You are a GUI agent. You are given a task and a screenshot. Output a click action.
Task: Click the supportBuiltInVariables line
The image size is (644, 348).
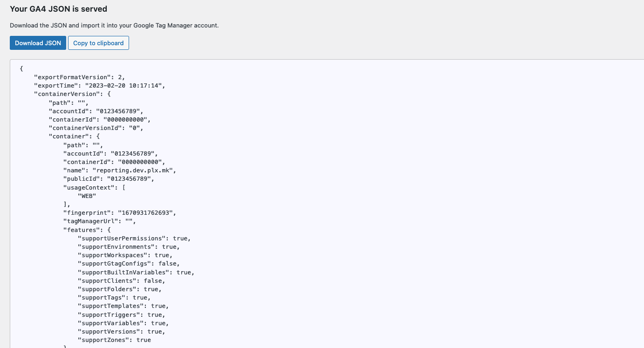[136, 272]
